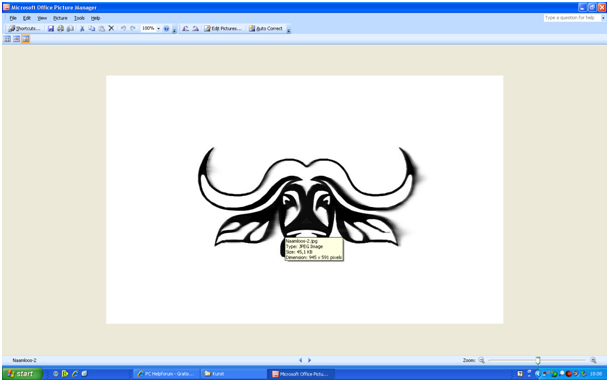Viewport: 609px width, 382px height.
Task: Click the Edit Pictures... button
Action: [x=223, y=28]
